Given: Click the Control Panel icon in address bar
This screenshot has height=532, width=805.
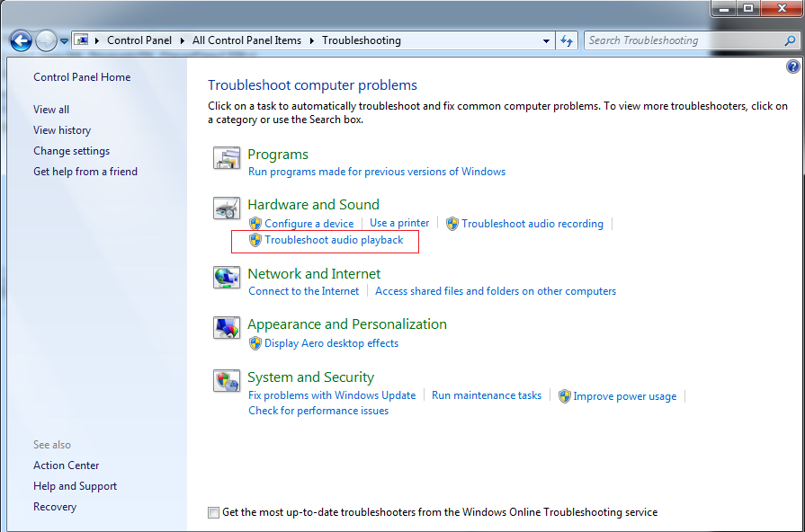Looking at the screenshot, I should coord(81,40).
